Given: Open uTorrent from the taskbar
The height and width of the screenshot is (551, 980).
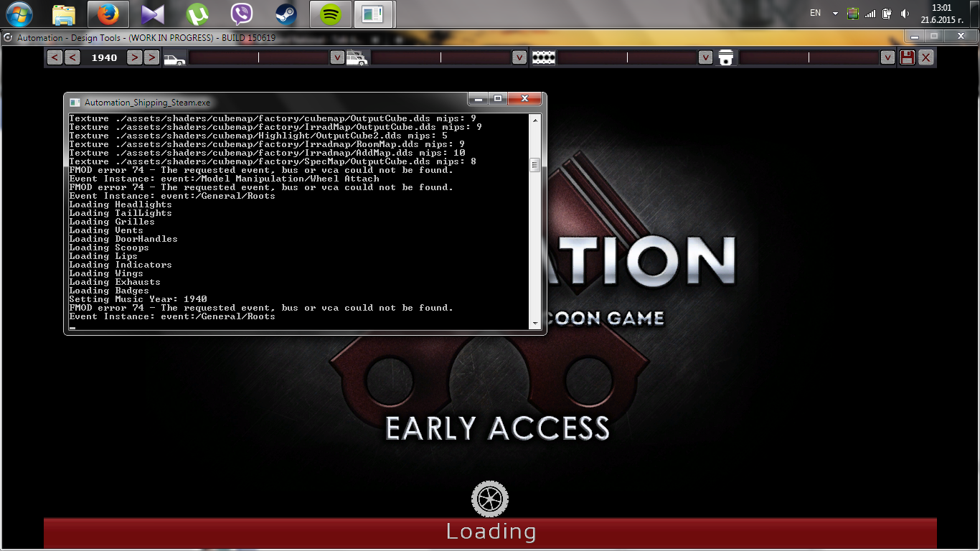Looking at the screenshot, I should pyautogui.click(x=197, y=14).
